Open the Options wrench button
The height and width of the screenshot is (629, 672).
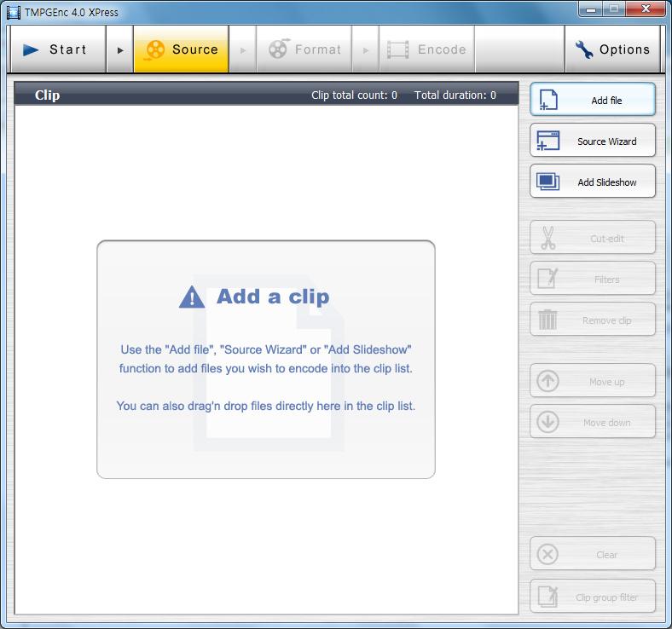612,49
